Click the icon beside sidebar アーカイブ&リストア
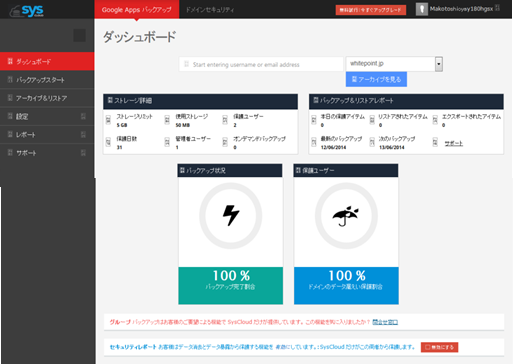513x364 pixels. 10,98
